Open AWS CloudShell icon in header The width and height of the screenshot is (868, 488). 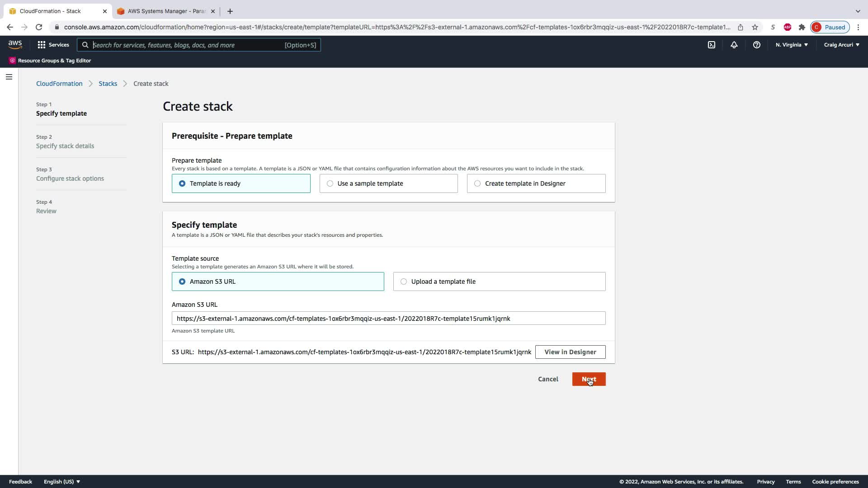712,45
